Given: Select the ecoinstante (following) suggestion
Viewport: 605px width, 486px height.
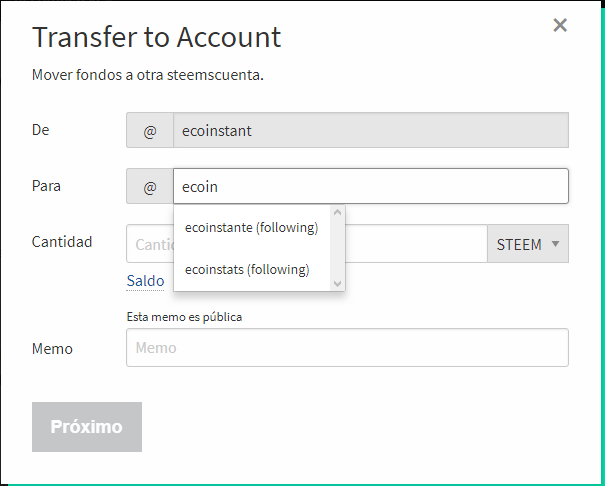Looking at the screenshot, I should click(x=251, y=227).
